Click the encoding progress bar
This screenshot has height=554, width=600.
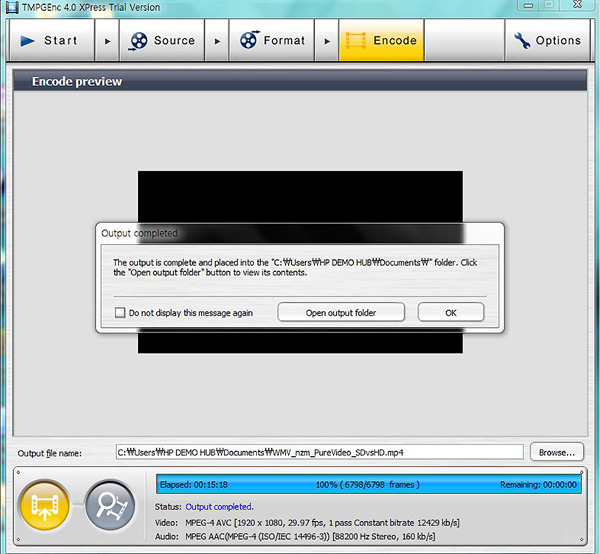tap(368, 484)
